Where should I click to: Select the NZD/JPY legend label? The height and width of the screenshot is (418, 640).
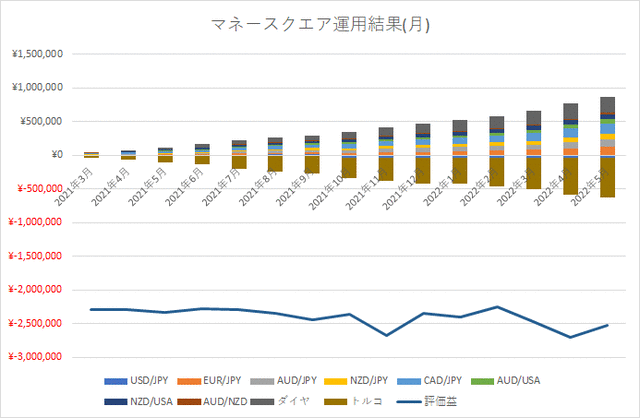(369, 380)
